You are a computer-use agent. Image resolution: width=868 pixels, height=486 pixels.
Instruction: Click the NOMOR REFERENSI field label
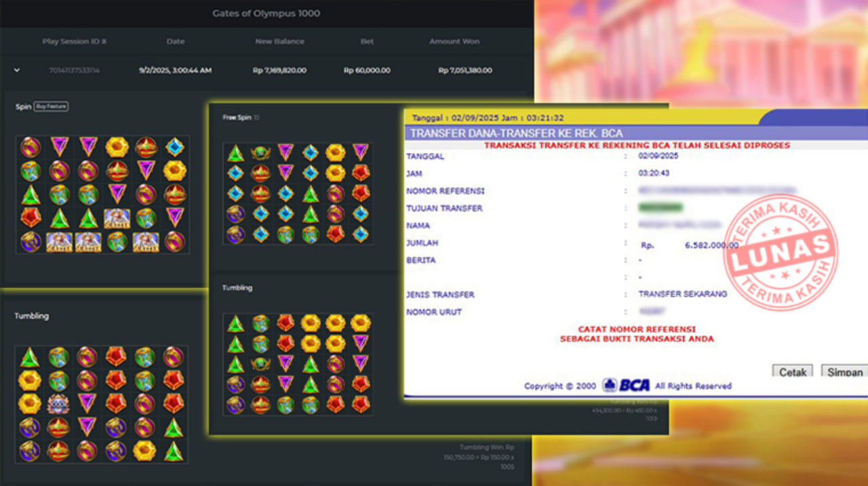(446, 191)
